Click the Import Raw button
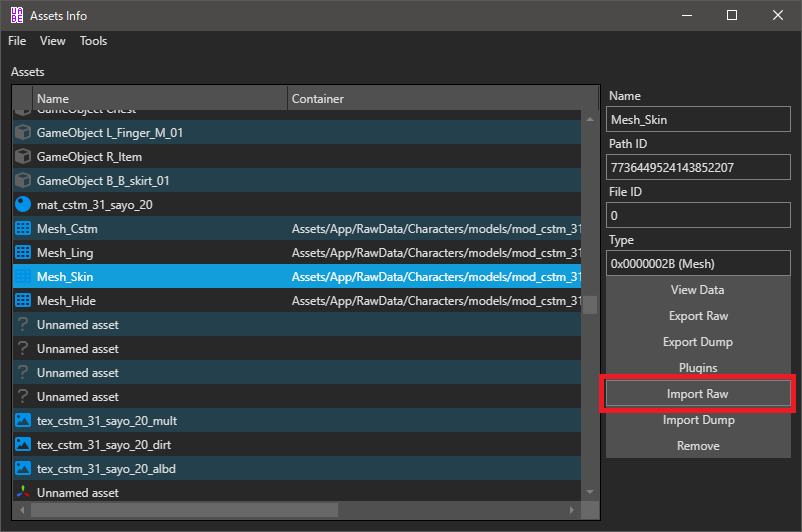This screenshot has width=802, height=532. pos(698,394)
